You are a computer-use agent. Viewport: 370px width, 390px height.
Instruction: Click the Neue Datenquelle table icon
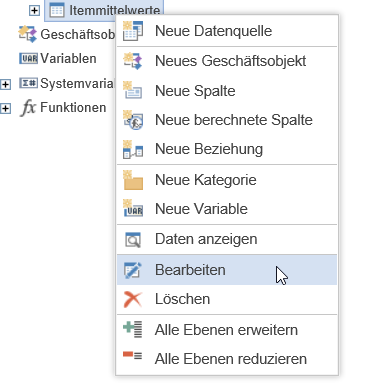[x=133, y=31]
